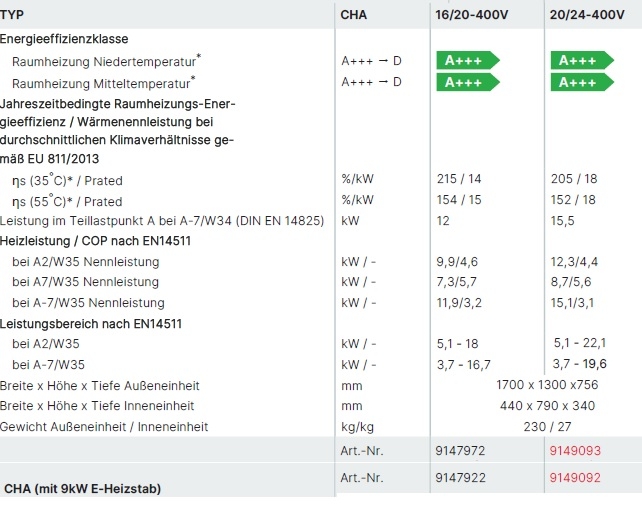Screen dimensions: 642x518
Task: Click the Gewicht Außeneinheit / Inneneinheit row label
Action: (x=104, y=427)
